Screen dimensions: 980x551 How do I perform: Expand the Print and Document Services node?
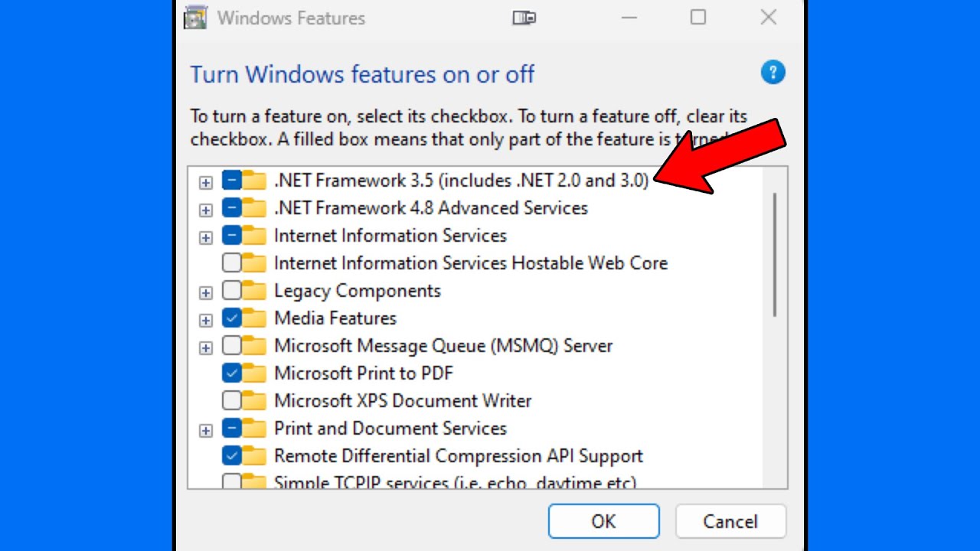205,430
